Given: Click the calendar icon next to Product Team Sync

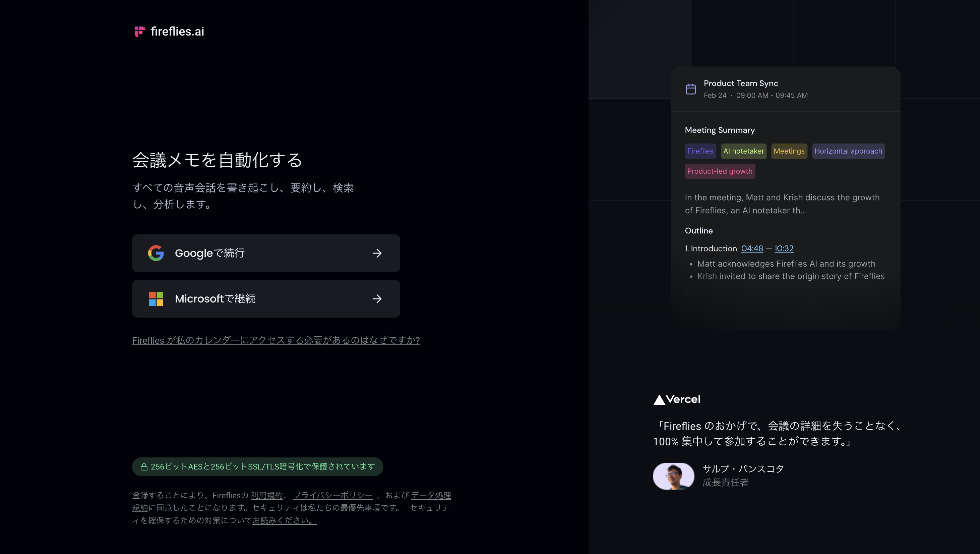Looking at the screenshot, I should pyautogui.click(x=691, y=88).
